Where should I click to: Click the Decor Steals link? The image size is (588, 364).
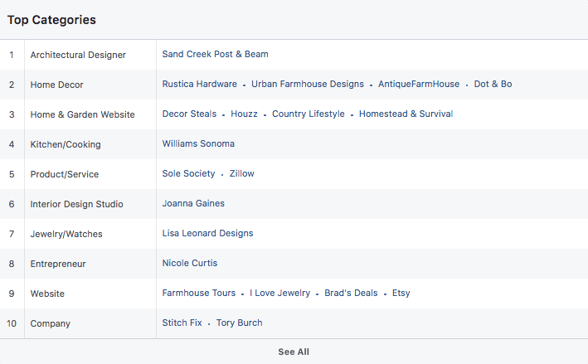(189, 114)
